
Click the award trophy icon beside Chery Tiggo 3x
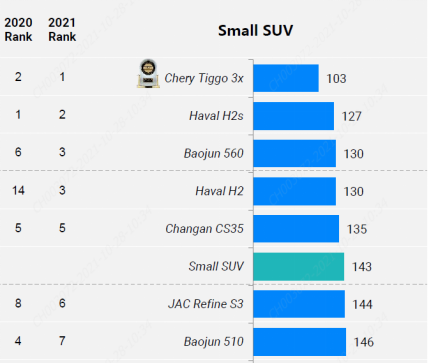pyautogui.click(x=148, y=74)
